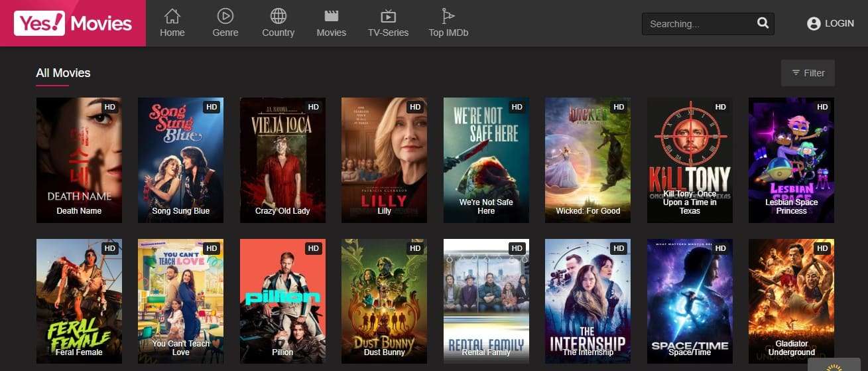Open the Crazy Old Lady poster
Viewport: 868px width, 371px height.
282,160
